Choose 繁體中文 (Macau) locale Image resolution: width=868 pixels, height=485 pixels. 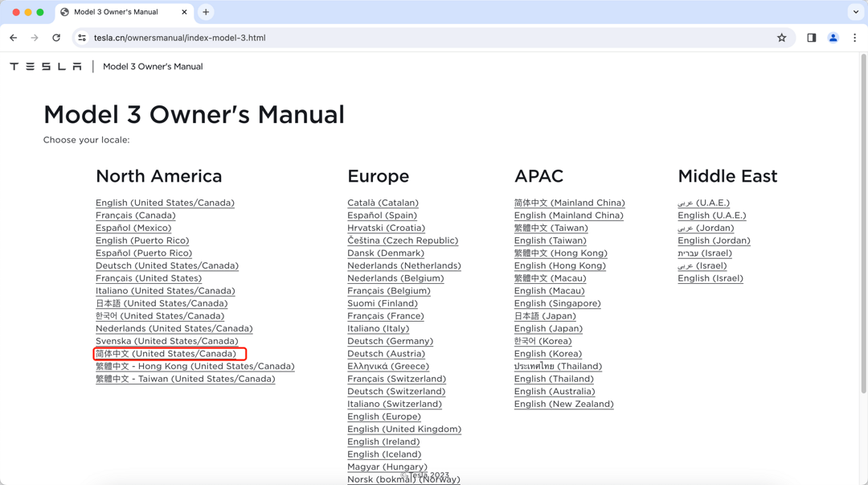coord(551,278)
